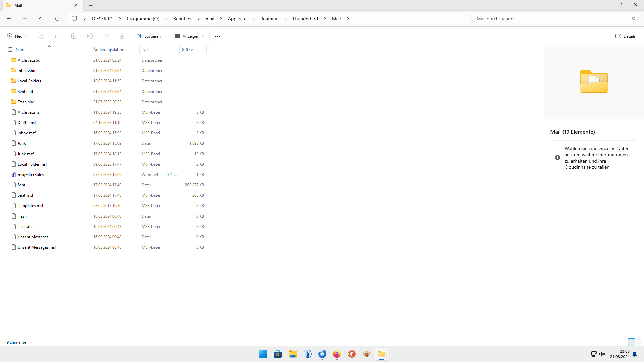This screenshot has height=362, width=644.
Task: Open the Neu dropdown menu
Action: [17, 36]
